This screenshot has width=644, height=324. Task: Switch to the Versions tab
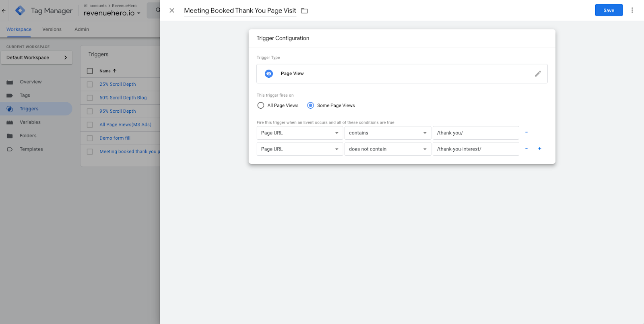click(x=52, y=29)
